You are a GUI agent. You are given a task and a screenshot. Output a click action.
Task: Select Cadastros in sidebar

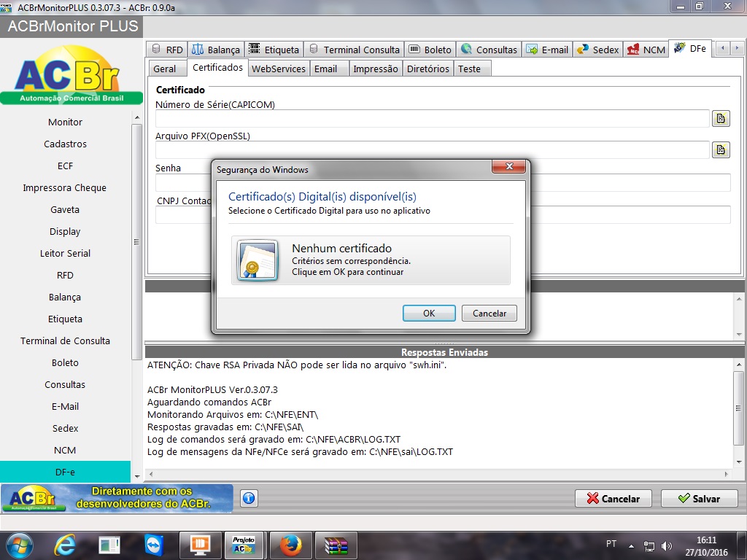pos(65,144)
